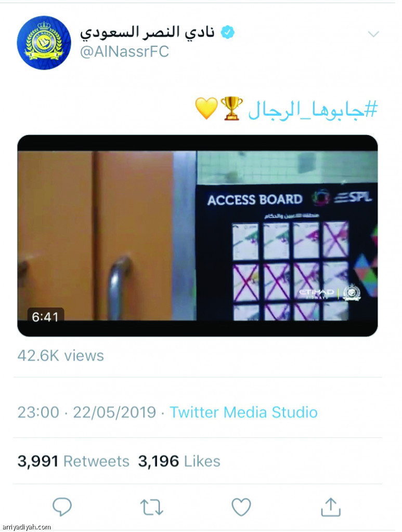Tap the retweet arrows icon
Screen dimensions: 402x532
[151, 507]
